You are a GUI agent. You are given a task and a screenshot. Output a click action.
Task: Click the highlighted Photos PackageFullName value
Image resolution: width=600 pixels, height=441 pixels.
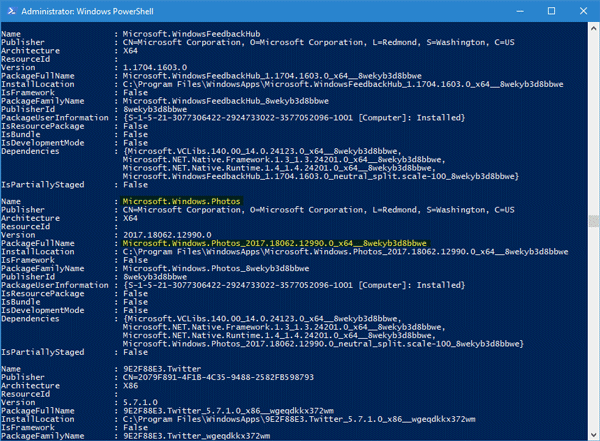274,243
